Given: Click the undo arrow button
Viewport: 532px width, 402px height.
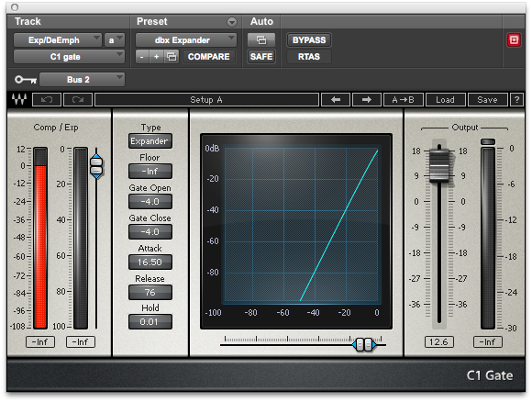Looking at the screenshot, I should tap(47, 100).
